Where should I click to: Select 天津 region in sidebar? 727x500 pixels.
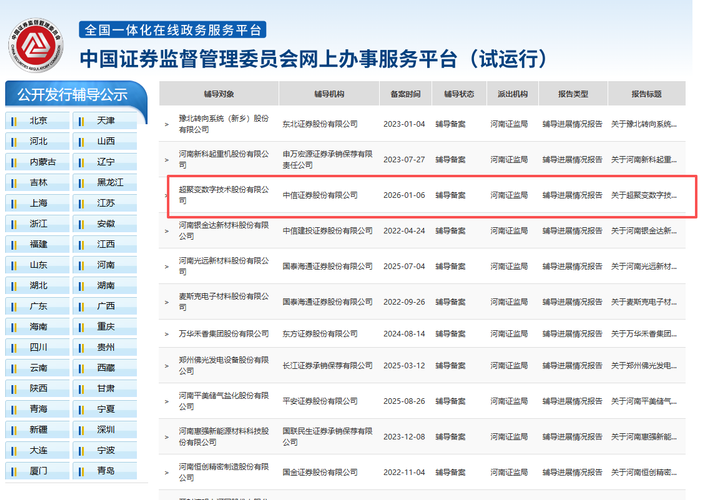point(105,121)
